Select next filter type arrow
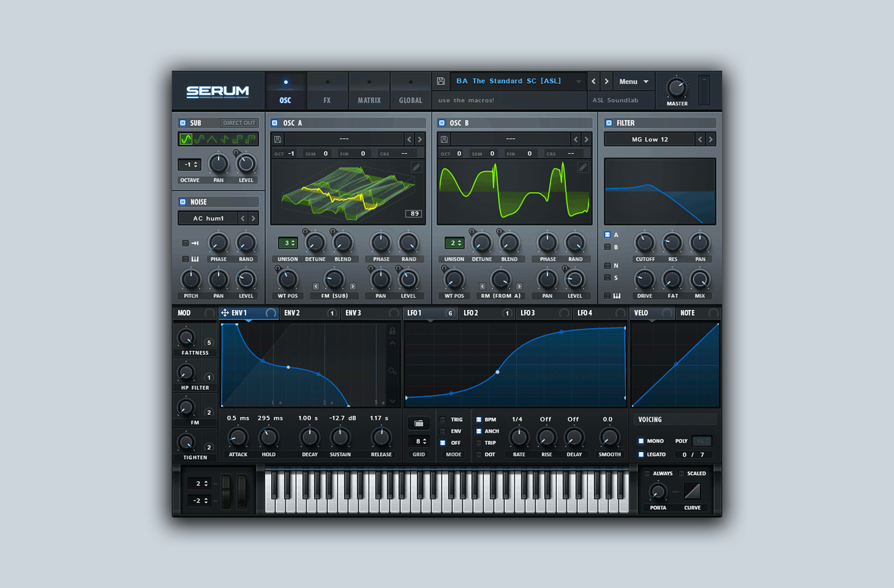The width and height of the screenshot is (894, 588). tap(711, 140)
